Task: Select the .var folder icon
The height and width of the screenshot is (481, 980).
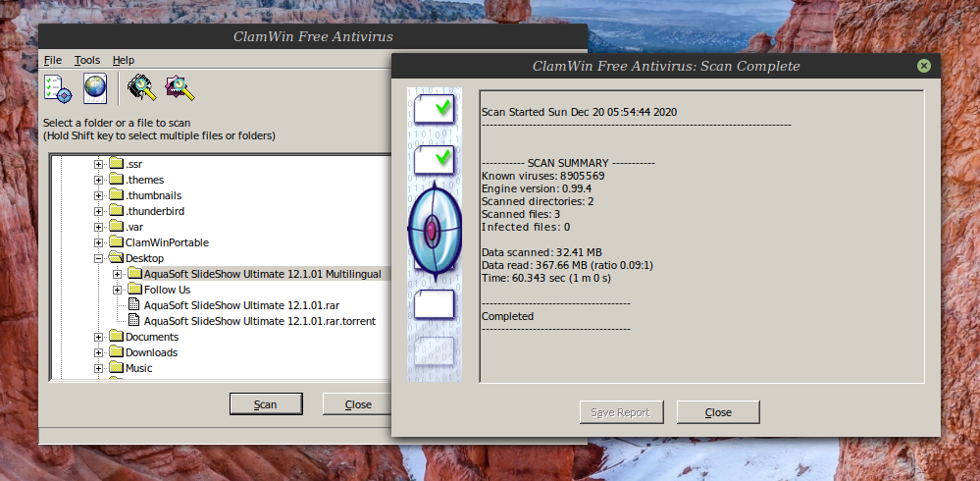Action: click(x=117, y=227)
